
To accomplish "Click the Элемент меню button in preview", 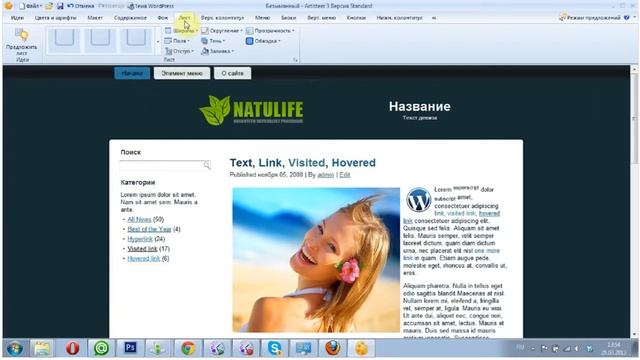I will coord(182,73).
